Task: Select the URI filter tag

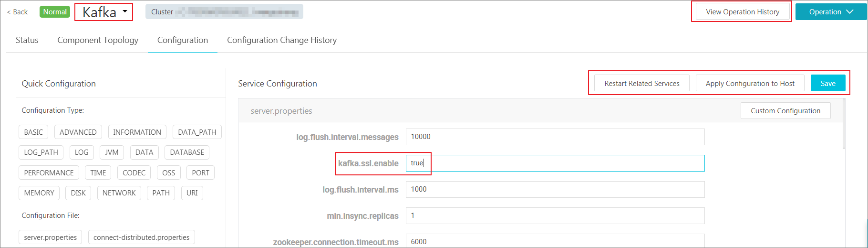Action: 192,193
